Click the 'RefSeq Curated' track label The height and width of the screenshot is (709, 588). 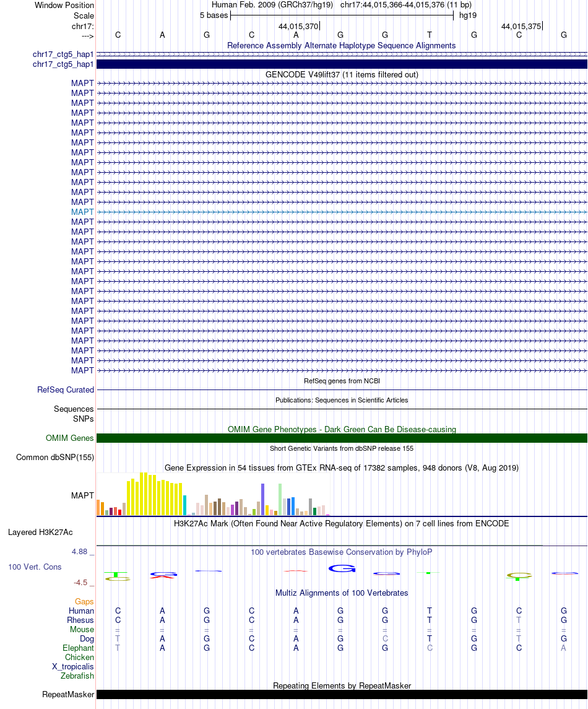(66, 389)
